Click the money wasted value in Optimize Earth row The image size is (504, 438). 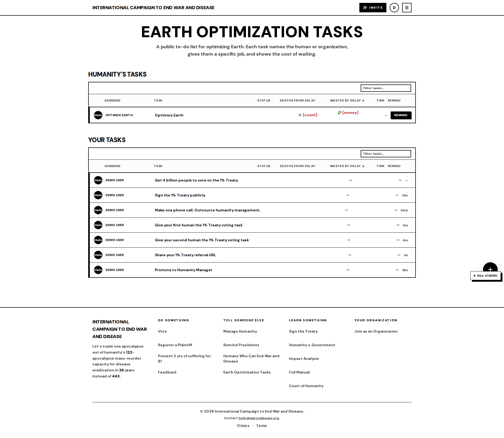click(348, 113)
